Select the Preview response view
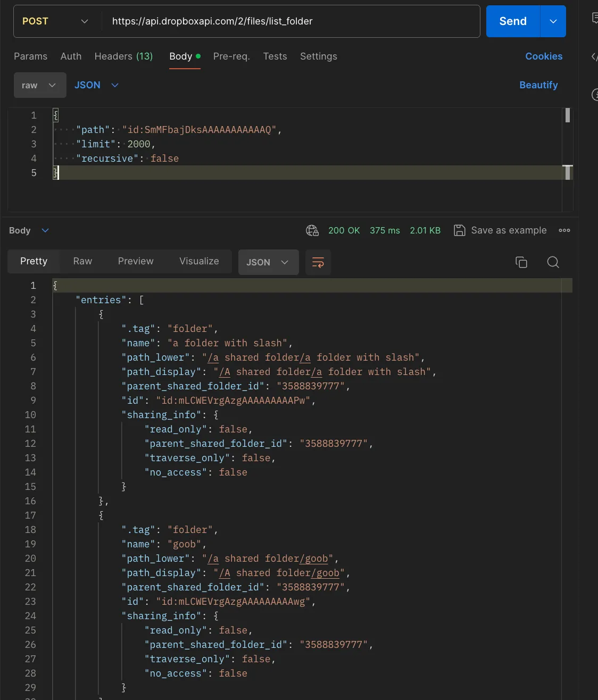 (x=136, y=261)
